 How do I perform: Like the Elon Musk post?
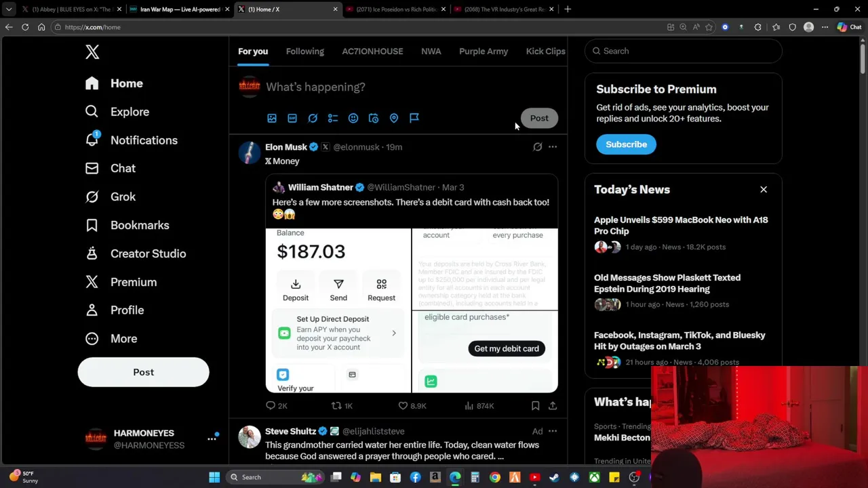coord(412,405)
